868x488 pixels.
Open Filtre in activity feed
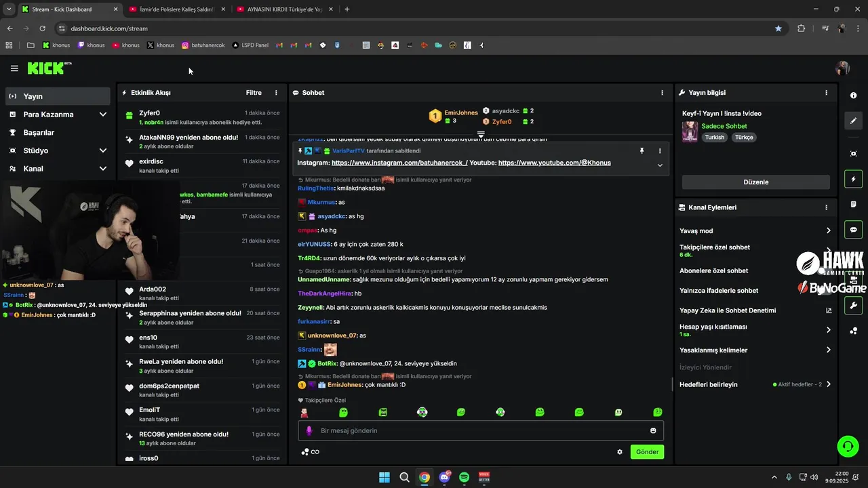[x=254, y=93]
